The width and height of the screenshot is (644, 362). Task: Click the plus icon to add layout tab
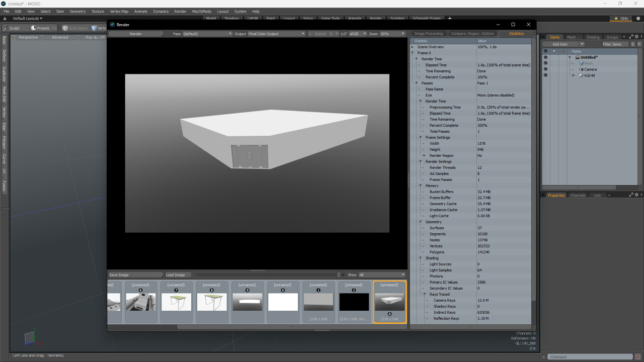(450, 19)
